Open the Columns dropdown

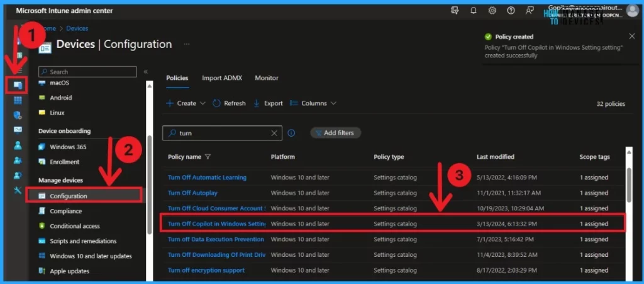pos(313,103)
